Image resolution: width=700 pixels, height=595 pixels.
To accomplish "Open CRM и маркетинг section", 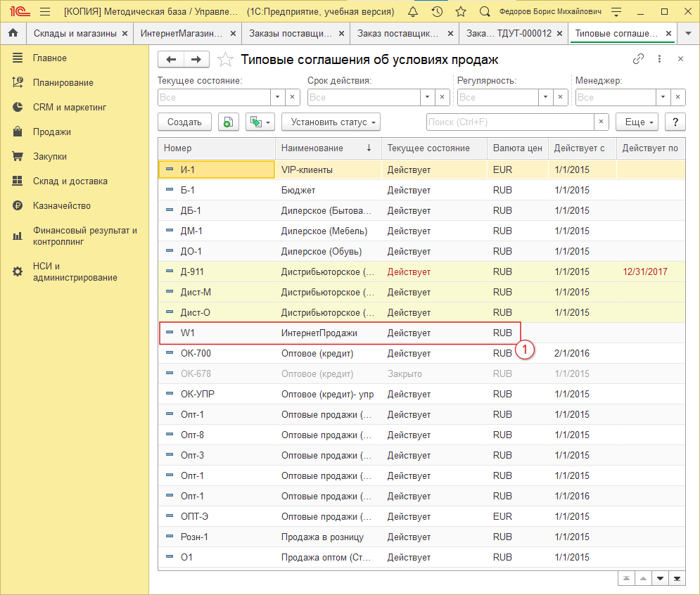I will click(x=69, y=107).
